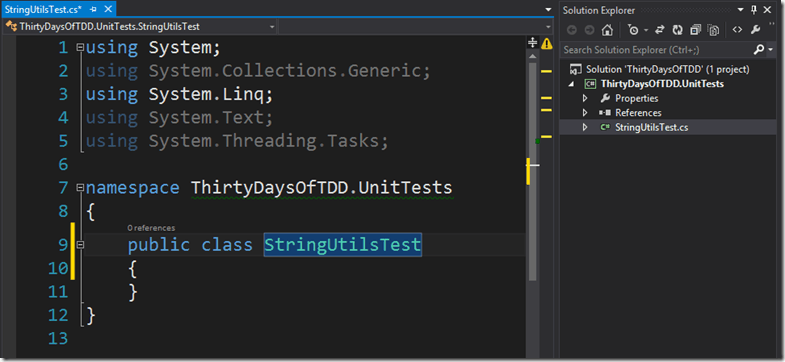Screen dimensions: 785x362
Task: Click the yellow warning icon above the scrollbar
Action: 546,43
